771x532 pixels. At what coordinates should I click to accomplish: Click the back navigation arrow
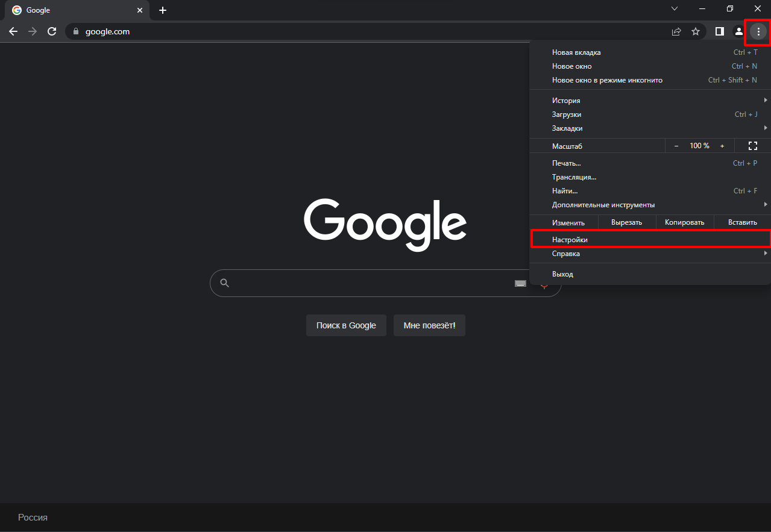click(x=13, y=31)
